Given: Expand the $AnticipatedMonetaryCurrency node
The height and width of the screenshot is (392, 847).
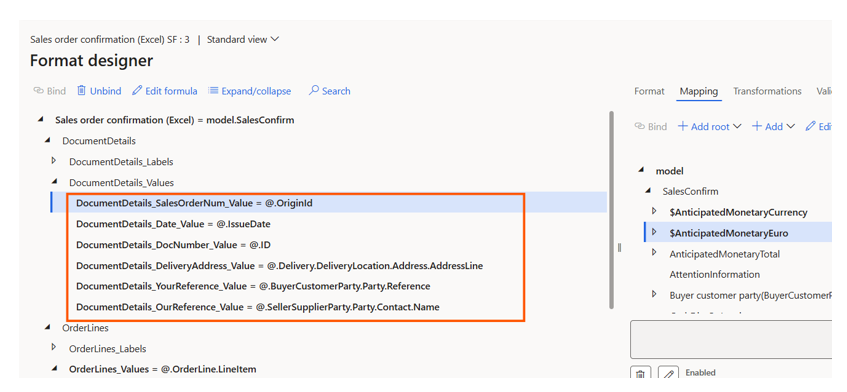Looking at the screenshot, I should coord(654,211).
